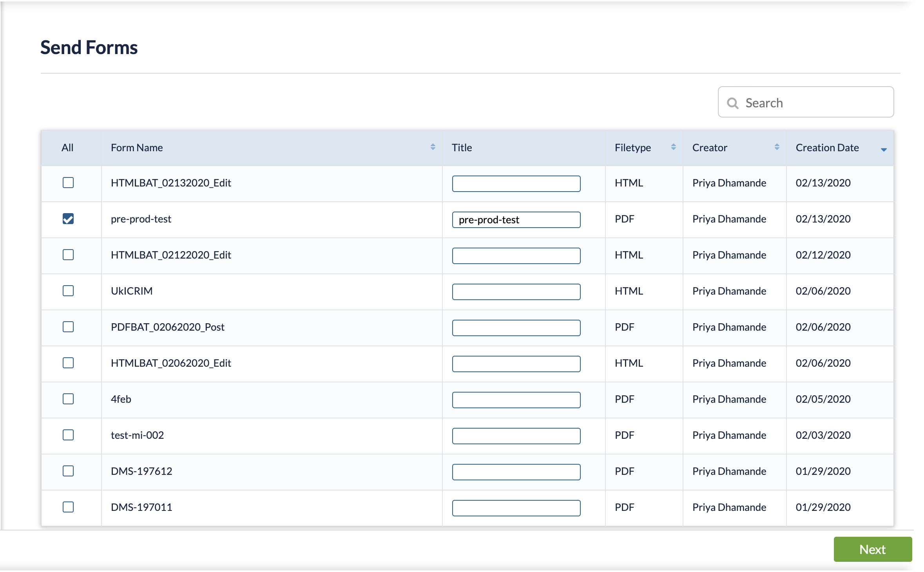Sort by Form Name arrows icon

pos(433,147)
